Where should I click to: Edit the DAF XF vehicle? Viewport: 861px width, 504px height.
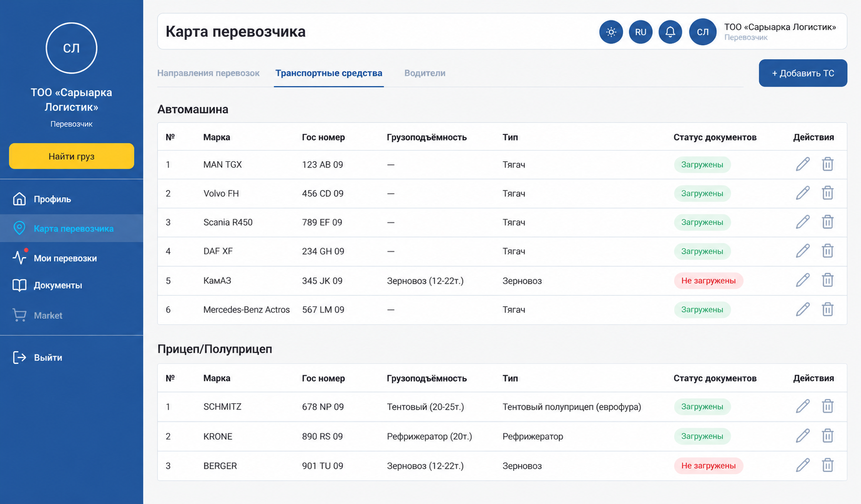pyautogui.click(x=803, y=251)
